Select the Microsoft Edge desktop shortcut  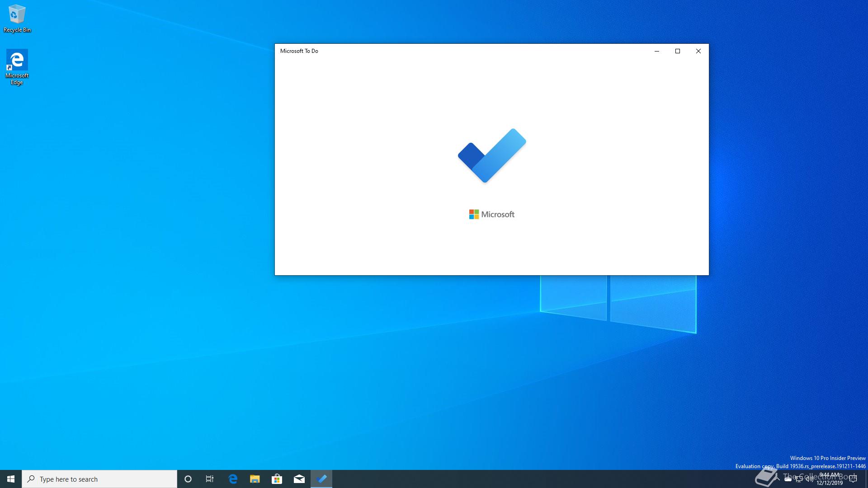click(17, 67)
